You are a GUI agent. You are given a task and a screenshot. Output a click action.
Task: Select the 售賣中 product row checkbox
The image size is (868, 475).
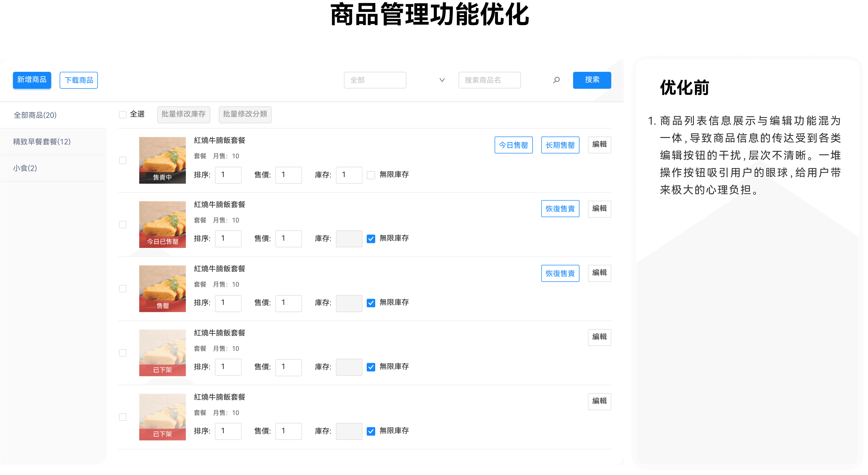123,161
